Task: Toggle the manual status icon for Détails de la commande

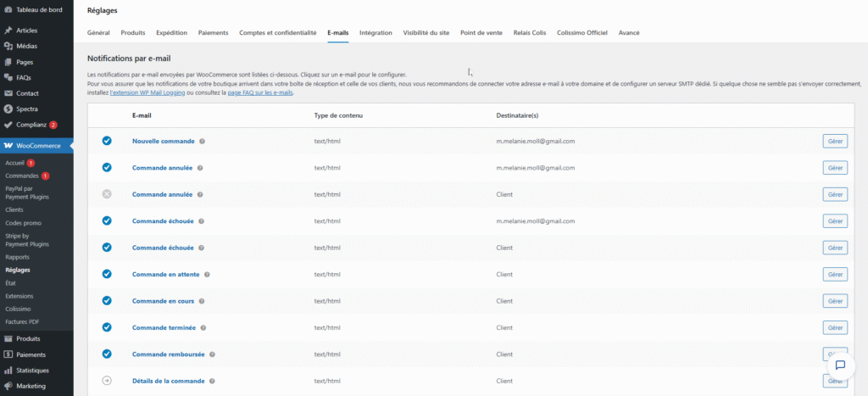Action: pos(107,381)
